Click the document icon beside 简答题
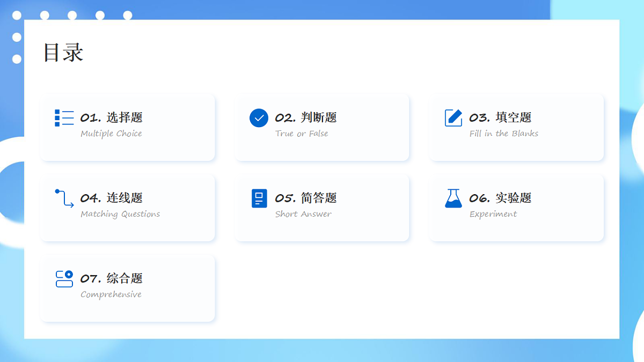 [259, 198]
